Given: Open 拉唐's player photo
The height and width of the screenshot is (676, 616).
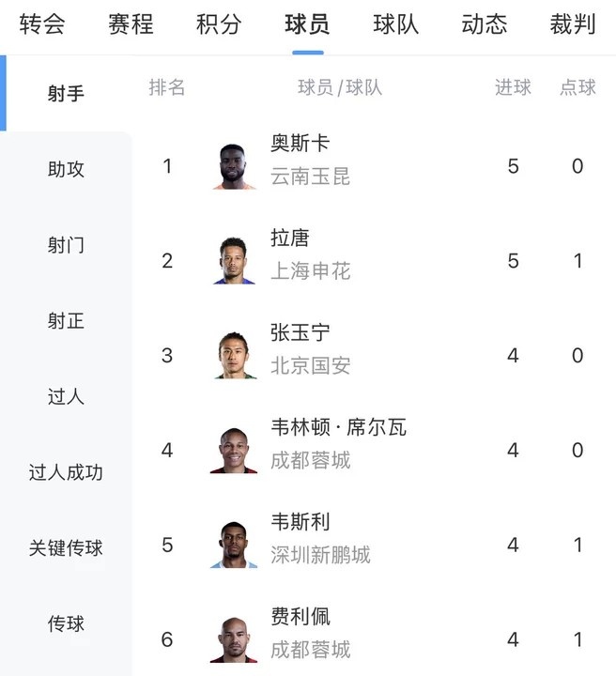Looking at the screenshot, I should click(234, 261).
